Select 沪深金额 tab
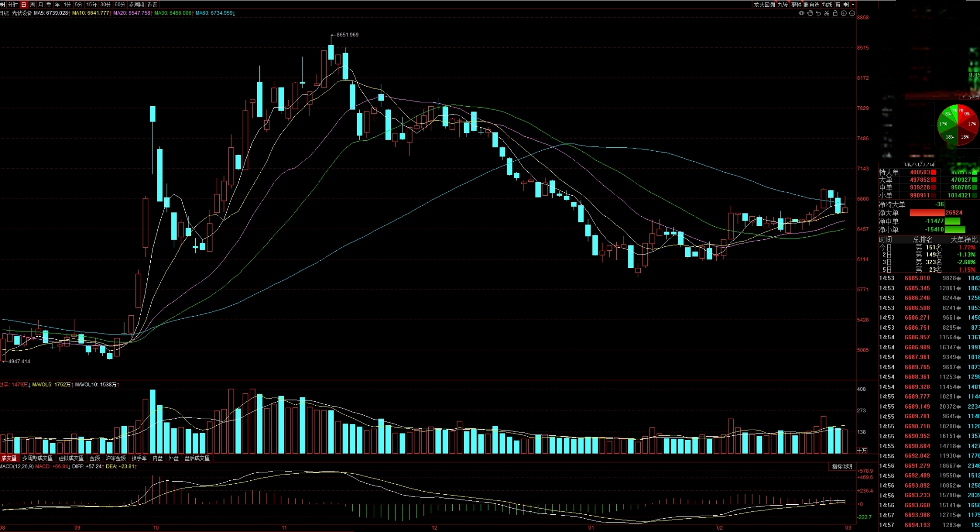The image size is (980, 532). (116, 458)
